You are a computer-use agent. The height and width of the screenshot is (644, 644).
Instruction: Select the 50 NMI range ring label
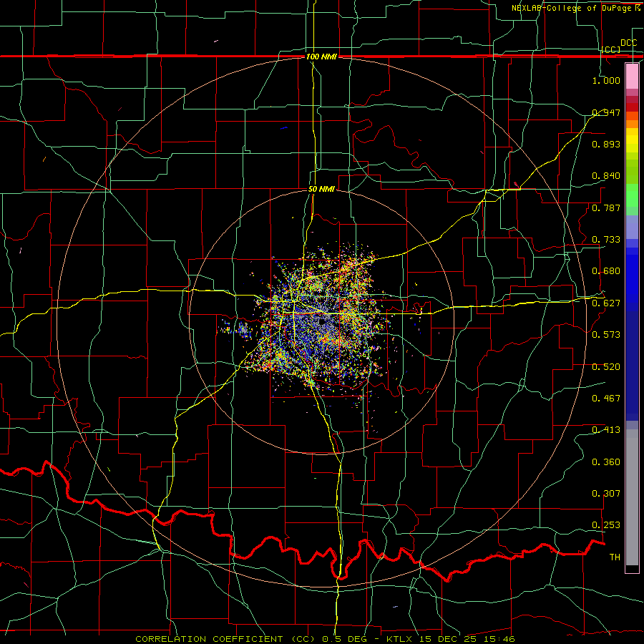(x=321, y=190)
